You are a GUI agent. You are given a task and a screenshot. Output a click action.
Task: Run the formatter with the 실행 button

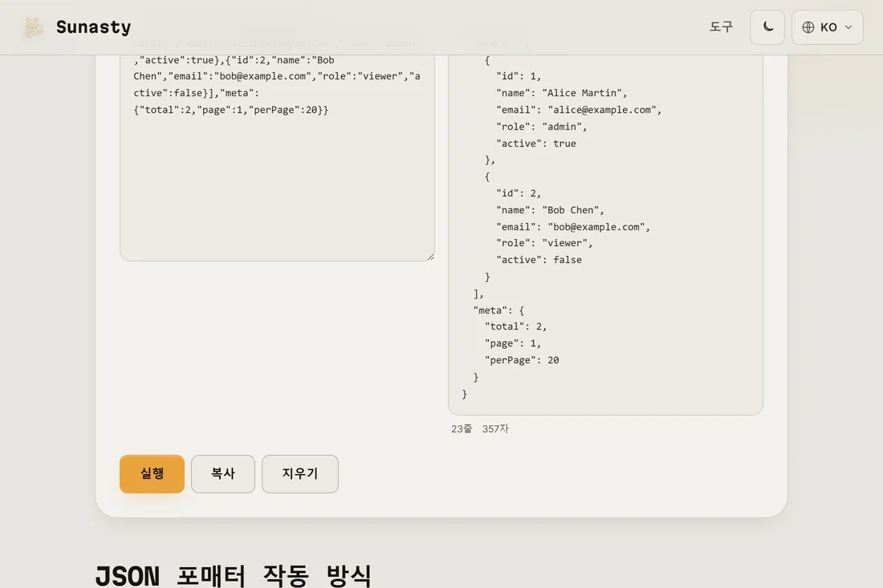tap(152, 474)
